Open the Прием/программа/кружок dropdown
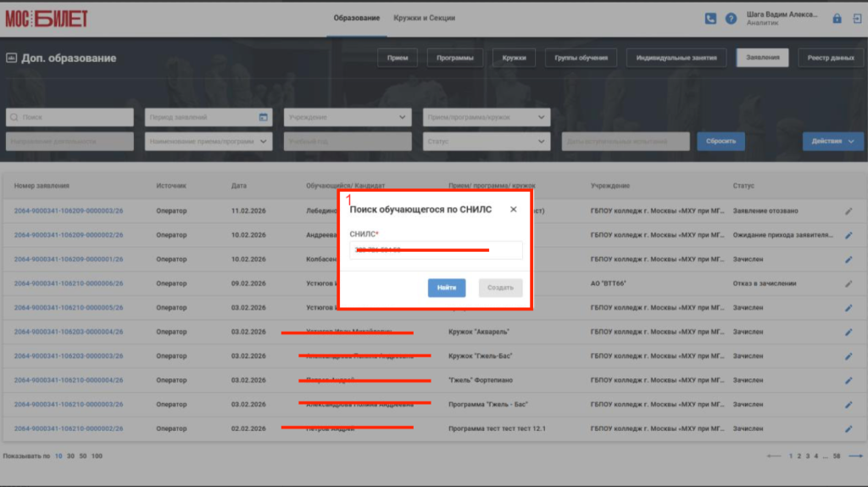The image size is (868, 487). [x=486, y=117]
